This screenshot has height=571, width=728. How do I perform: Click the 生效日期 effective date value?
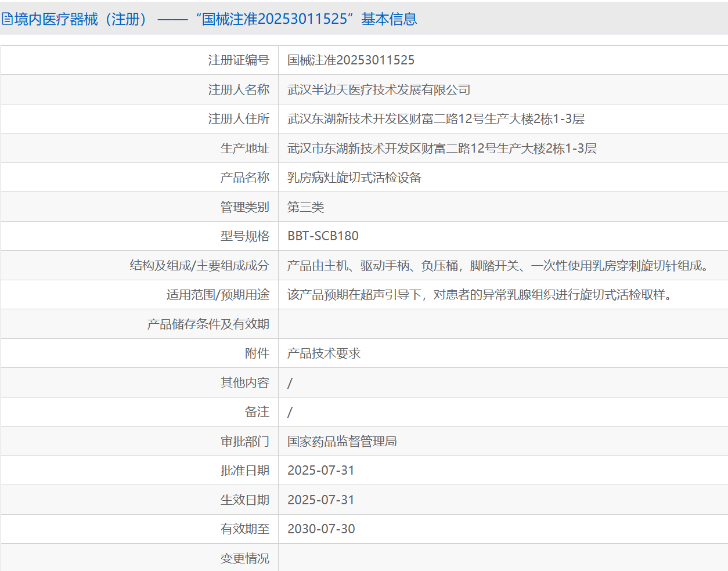coord(320,500)
